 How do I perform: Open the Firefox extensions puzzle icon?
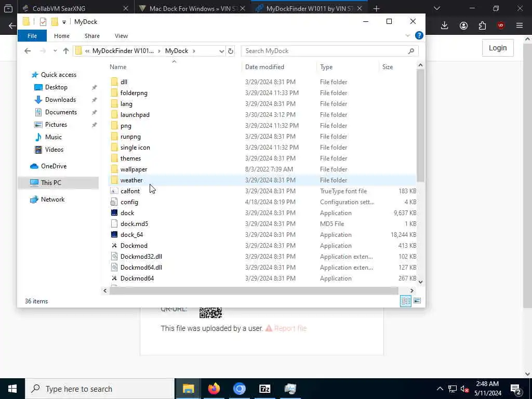pyautogui.click(x=482, y=25)
